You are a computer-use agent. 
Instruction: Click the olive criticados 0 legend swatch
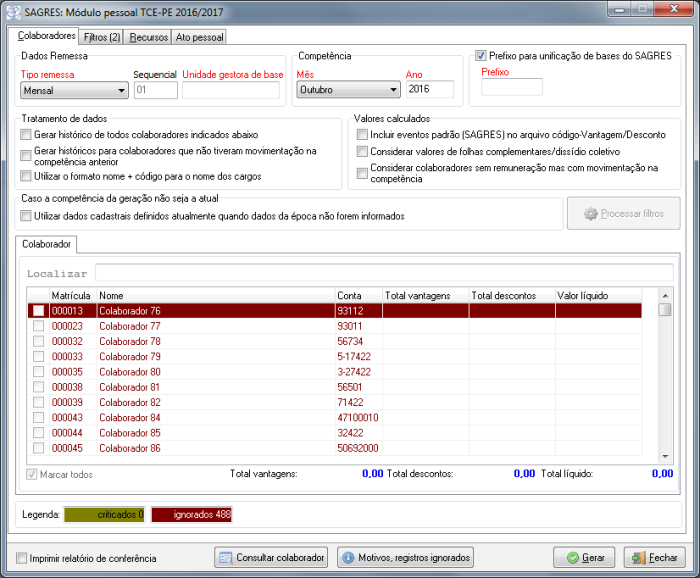pos(104,515)
